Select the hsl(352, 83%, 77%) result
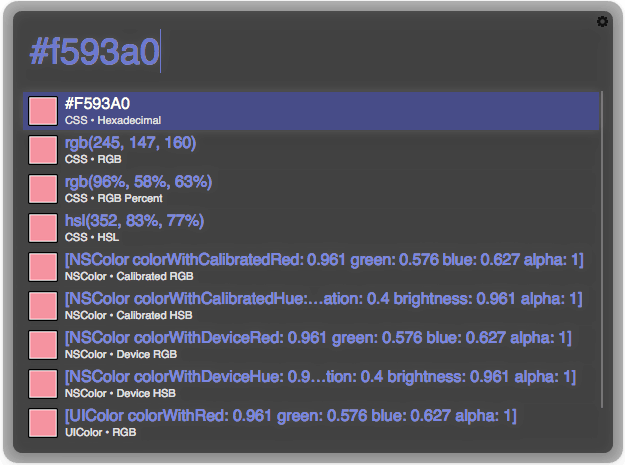Screen dimensions: 625x465 point(311,228)
